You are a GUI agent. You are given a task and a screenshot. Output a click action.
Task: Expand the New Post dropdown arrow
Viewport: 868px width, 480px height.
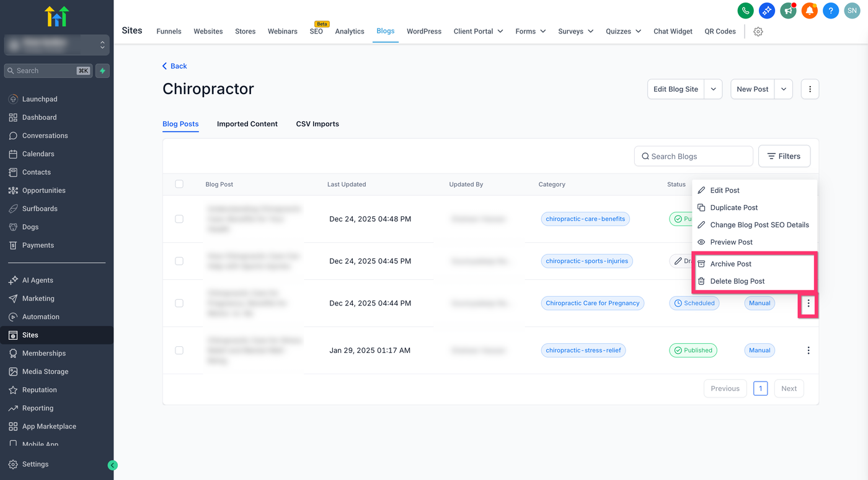click(784, 89)
